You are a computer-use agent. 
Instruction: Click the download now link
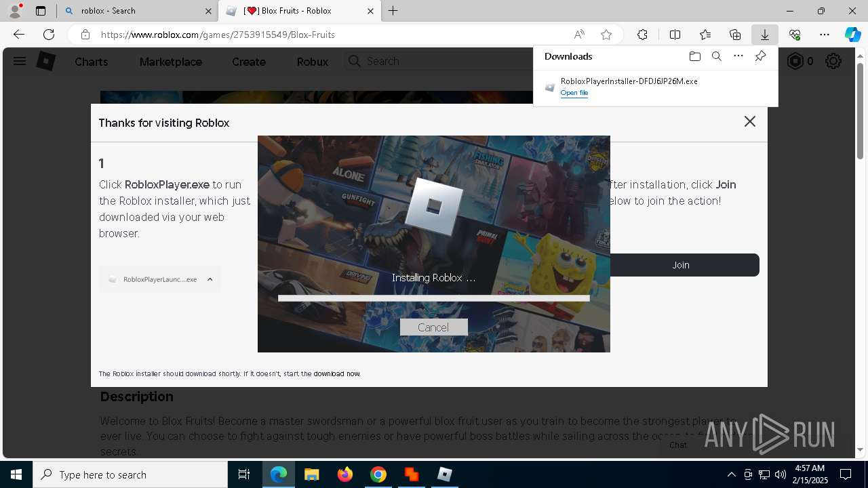pyautogui.click(x=336, y=373)
